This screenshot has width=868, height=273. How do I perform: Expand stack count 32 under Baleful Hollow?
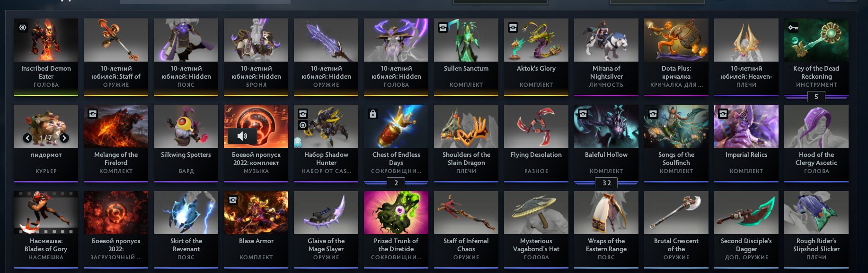[x=606, y=183]
